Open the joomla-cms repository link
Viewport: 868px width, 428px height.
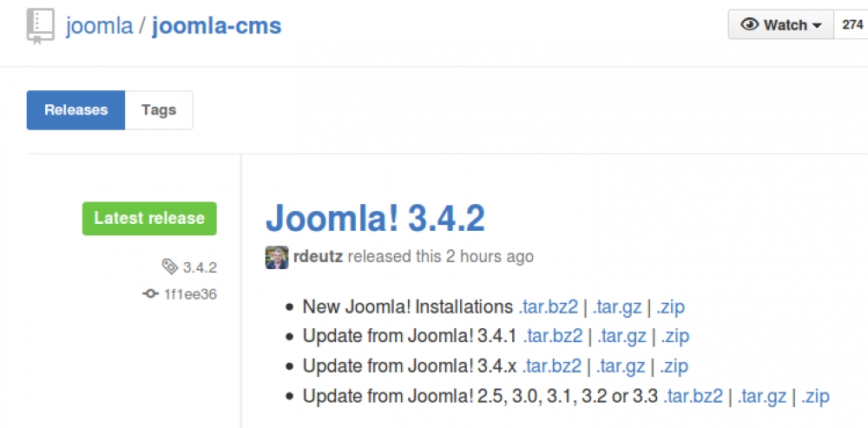pyautogui.click(x=216, y=26)
